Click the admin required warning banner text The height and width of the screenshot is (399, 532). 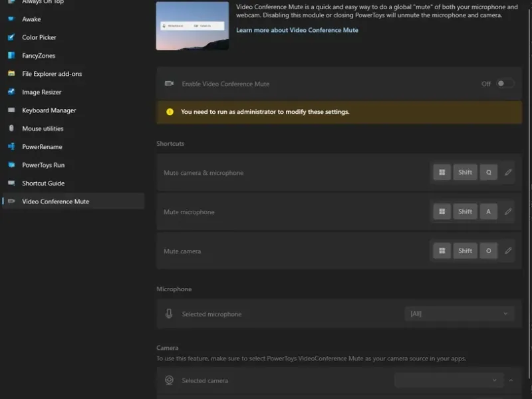pos(265,112)
